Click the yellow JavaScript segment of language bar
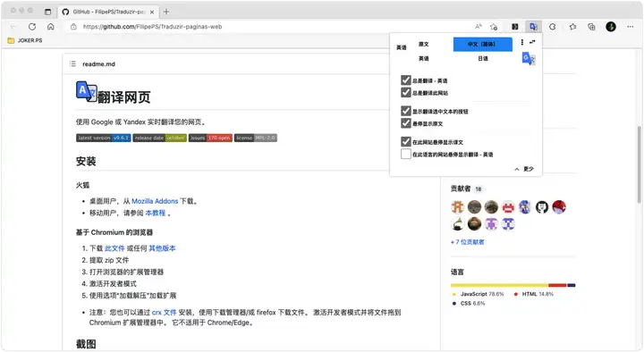This screenshot has height=352, width=644. coord(499,285)
